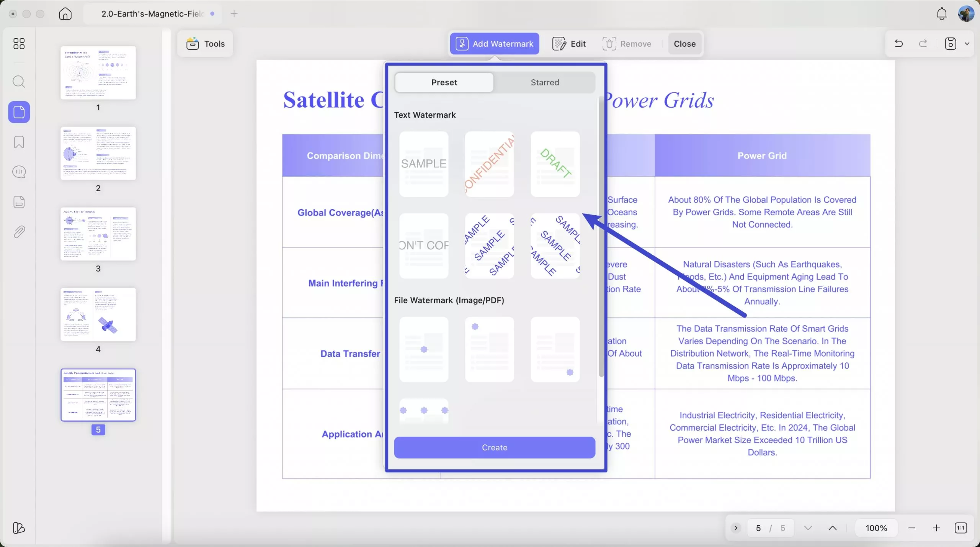This screenshot has height=547, width=980.
Task: Redo the last action
Action: pos(923,44)
